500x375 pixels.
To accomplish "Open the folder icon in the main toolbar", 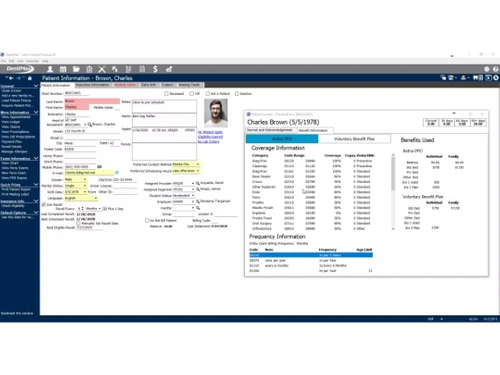I will [76, 69].
